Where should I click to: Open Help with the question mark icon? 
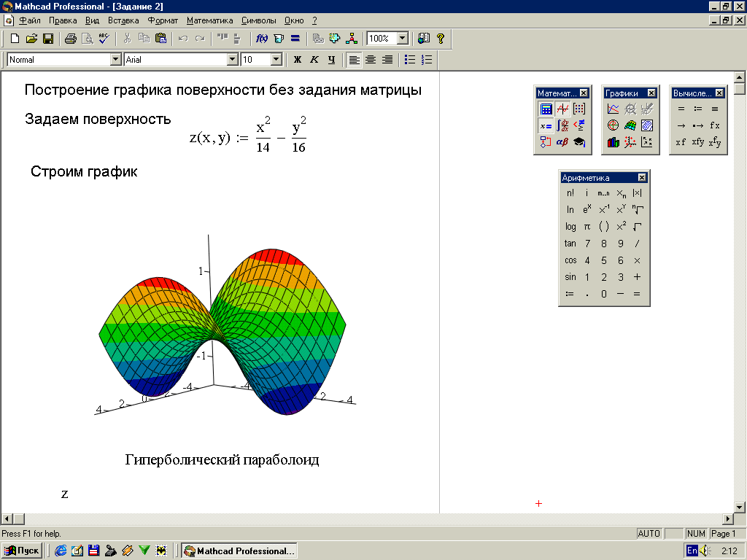pos(440,39)
